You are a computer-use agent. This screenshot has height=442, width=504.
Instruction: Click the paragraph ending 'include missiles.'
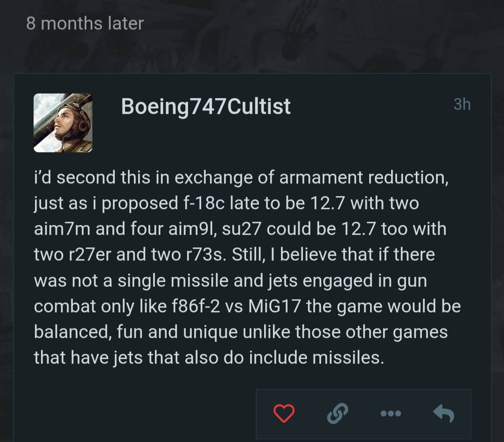pyautogui.click(x=247, y=267)
